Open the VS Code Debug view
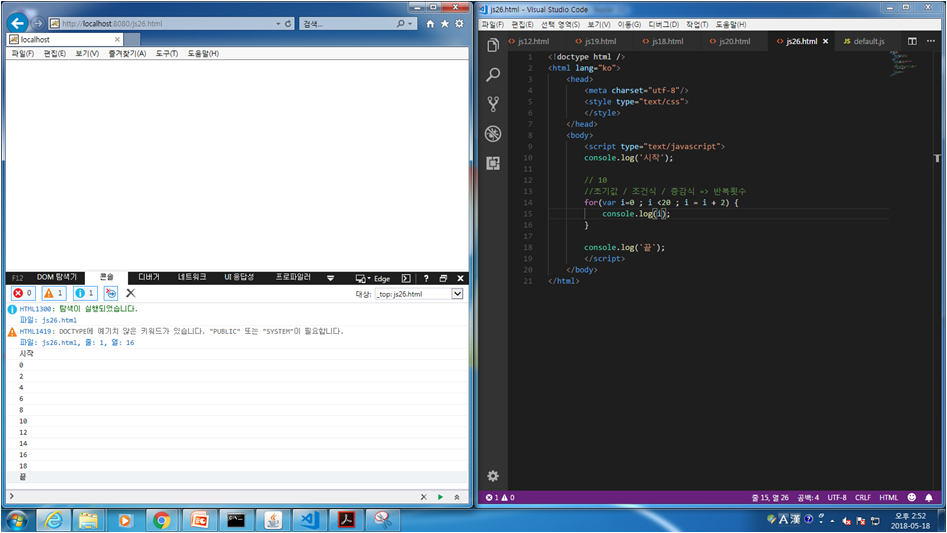 tap(493, 133)
